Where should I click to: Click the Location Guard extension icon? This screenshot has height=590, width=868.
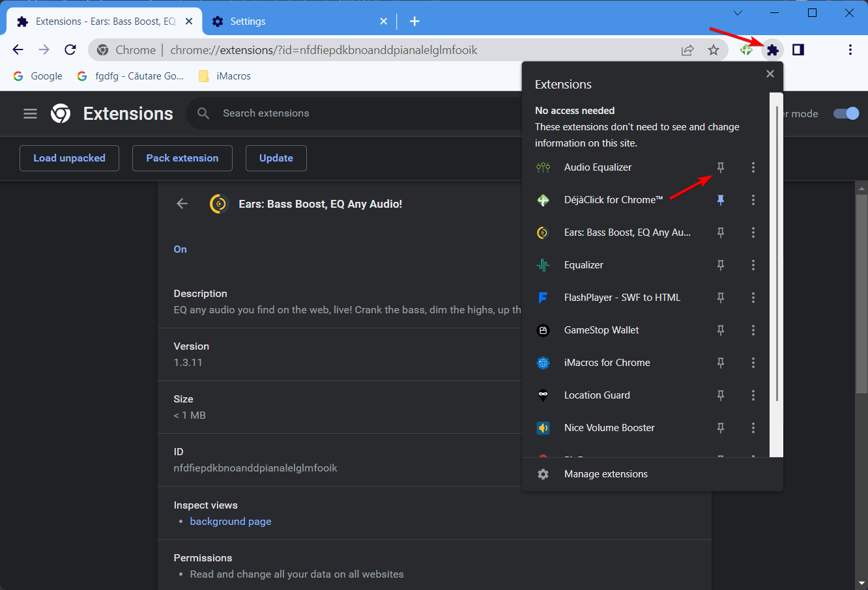(x=543, y=395)
